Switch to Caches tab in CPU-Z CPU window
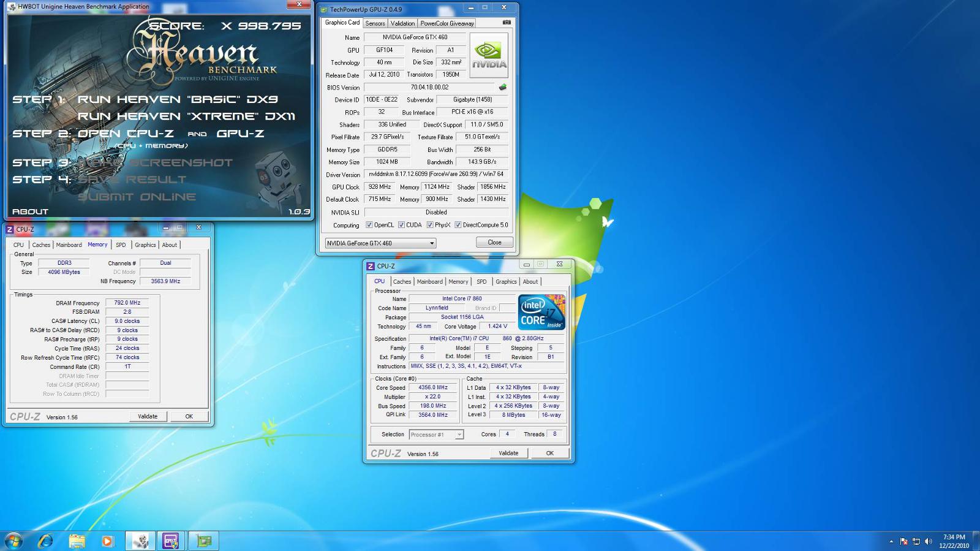The image size is (980, 551). (x=402, y=282)
